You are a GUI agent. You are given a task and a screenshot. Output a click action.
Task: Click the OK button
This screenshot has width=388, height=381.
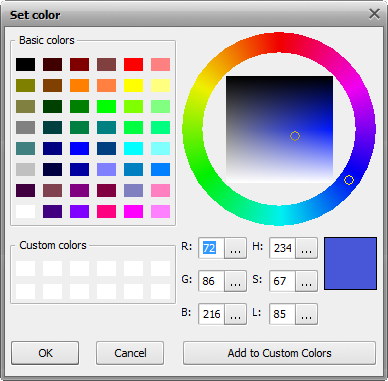click(45, 353)
